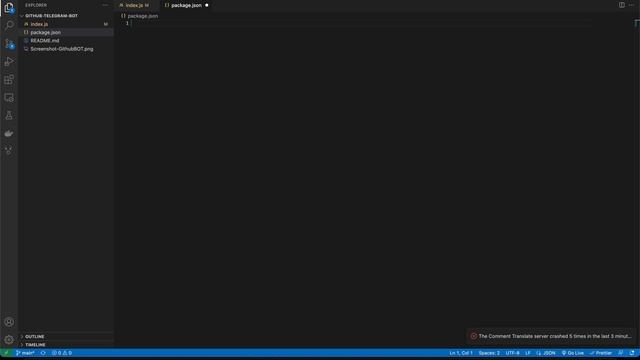
Task: Click the split editor icon
Action: point(621,5)
